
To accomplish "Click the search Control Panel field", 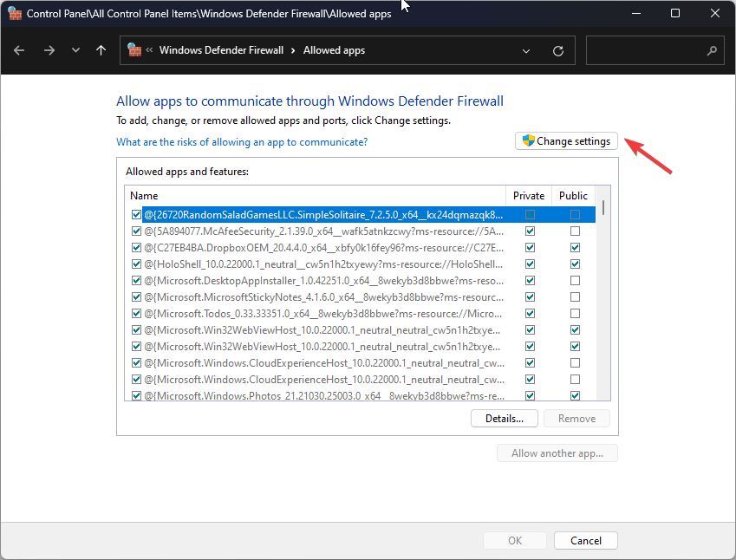I will (655, 50).
